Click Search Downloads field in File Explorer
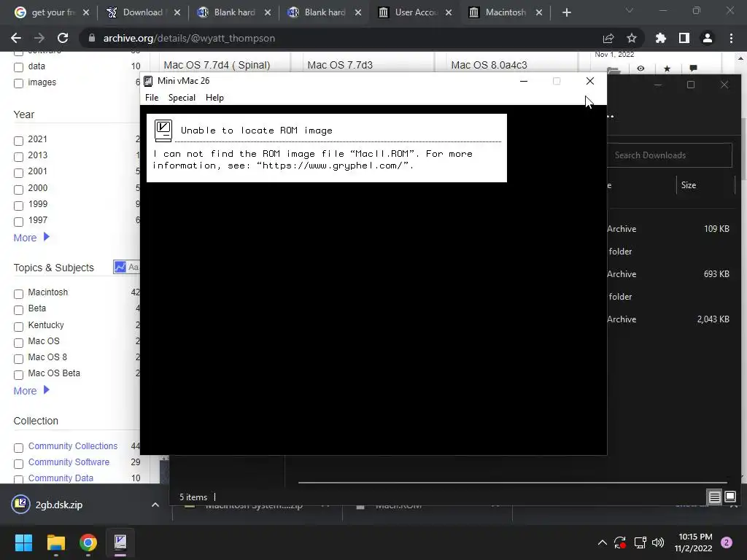Screen dimensions: 747x560 click(670, 155)
